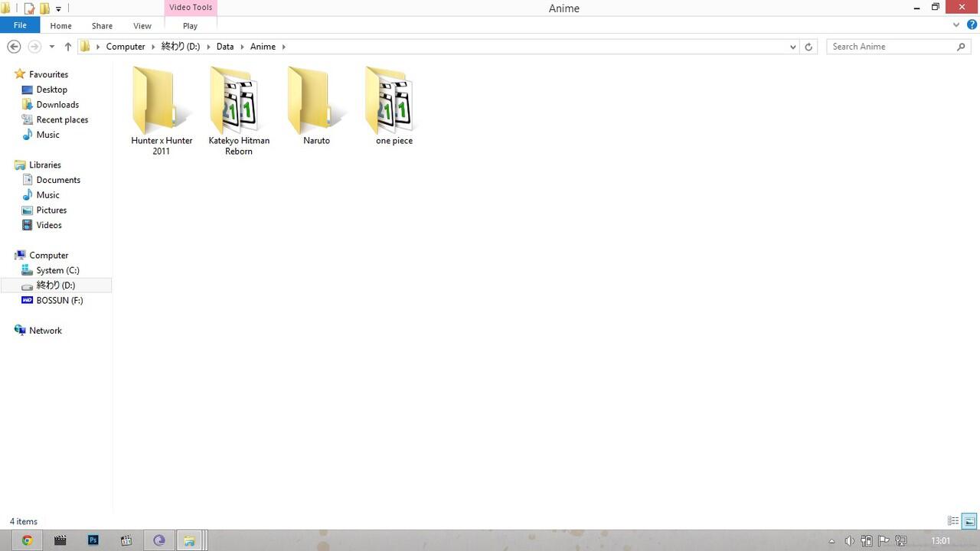
Task: Click the 終わり (D:) breadcrumb segment
Action: pos(180,47)
